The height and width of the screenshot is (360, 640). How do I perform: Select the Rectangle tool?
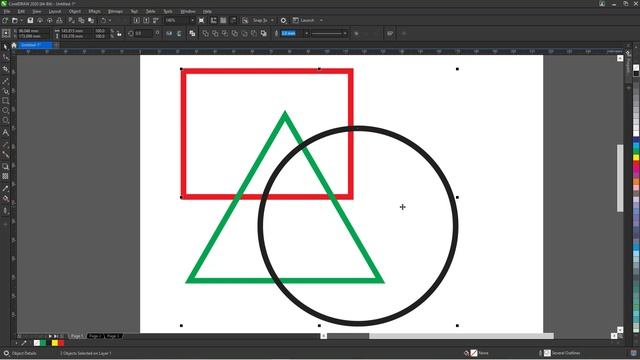coord(5,100)
